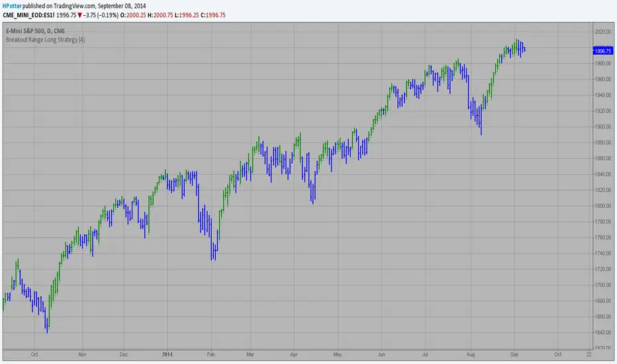Image resolution: width=617 pixels, height=364 pixels.
Task: Click the red down-arrow change indicator
Action: coord(80,15)
